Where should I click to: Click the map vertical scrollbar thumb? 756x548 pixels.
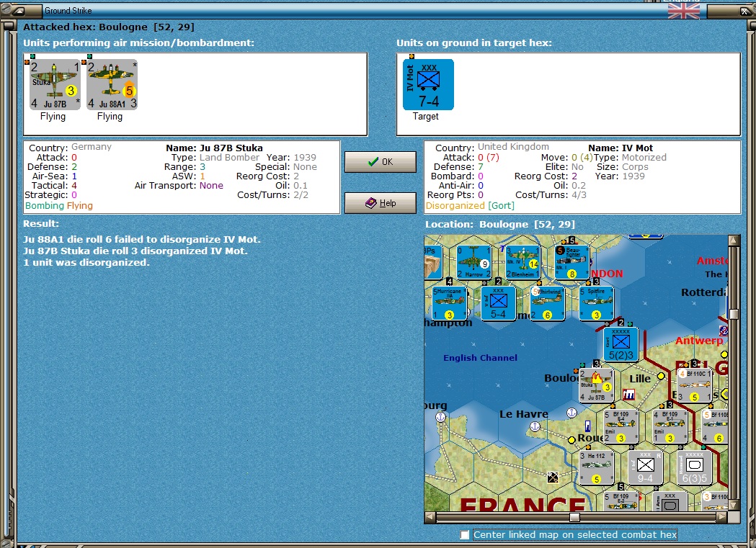pyautogui.click(x=734, y=314)
